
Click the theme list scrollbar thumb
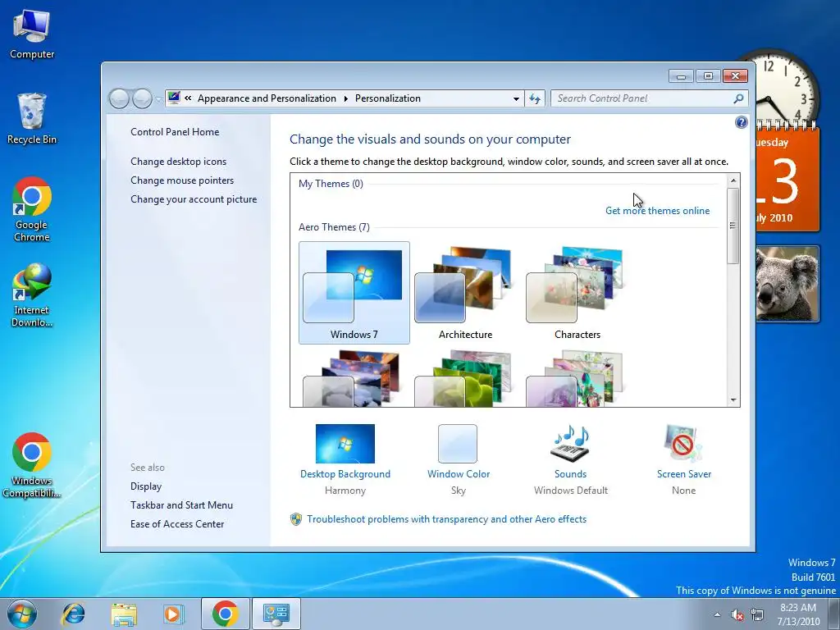point(733,226)
